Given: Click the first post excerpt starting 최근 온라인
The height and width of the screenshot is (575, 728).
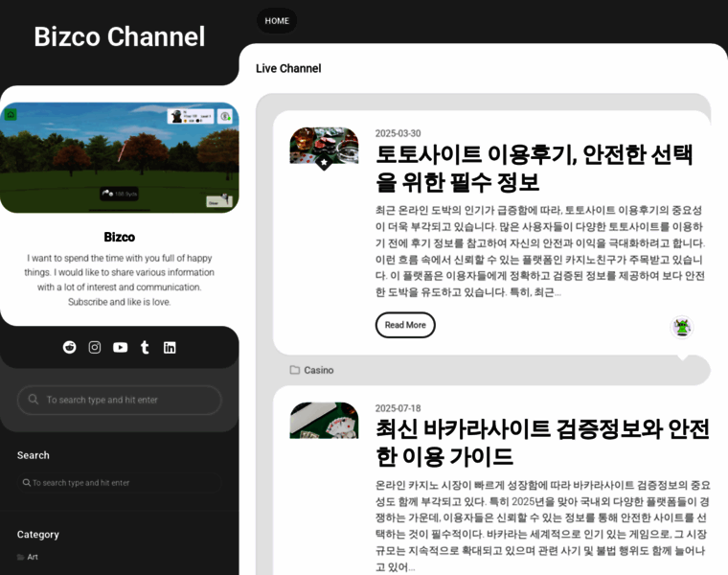Looking at the screenshot, I should (x=540, y=251).
